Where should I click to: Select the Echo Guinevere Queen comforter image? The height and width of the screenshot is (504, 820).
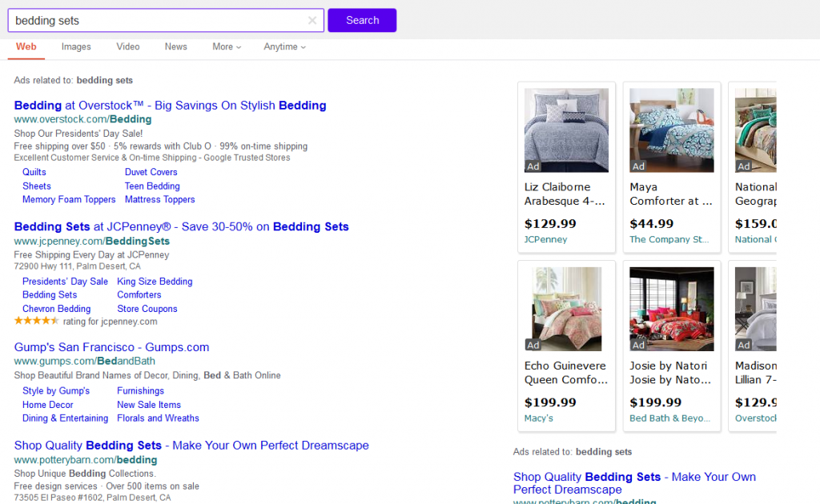(x=566, y=309)
